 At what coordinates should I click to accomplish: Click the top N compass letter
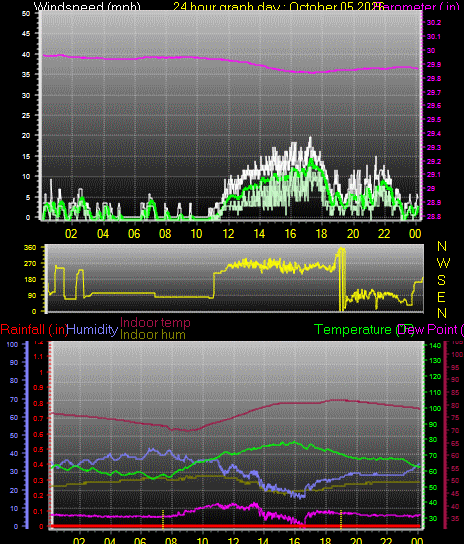[x=442, y=246]
